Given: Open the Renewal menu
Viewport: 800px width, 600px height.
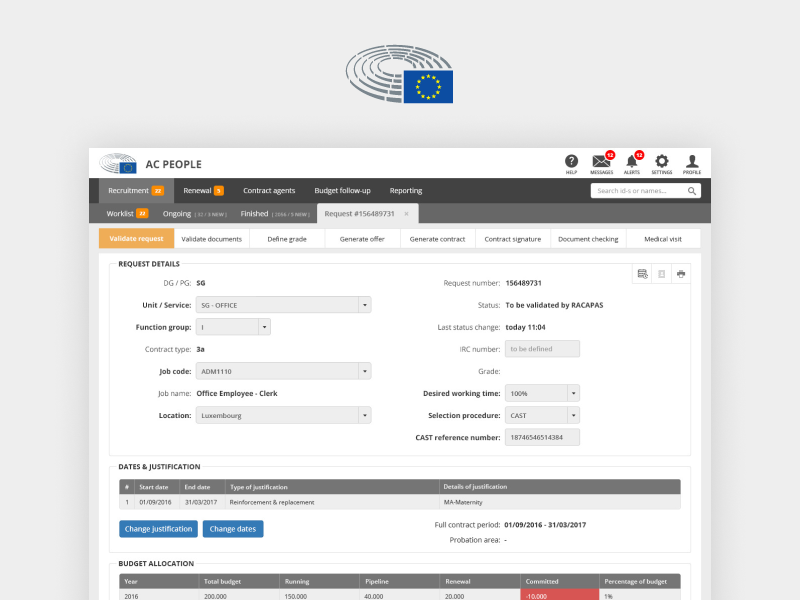Looking at the screenshot, I should (x=203, y=190).
